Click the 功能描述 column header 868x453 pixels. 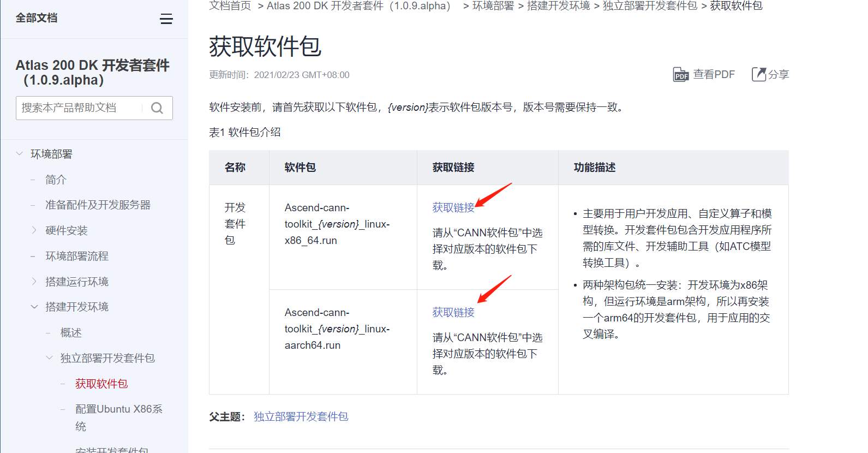(x=595, y=168)
